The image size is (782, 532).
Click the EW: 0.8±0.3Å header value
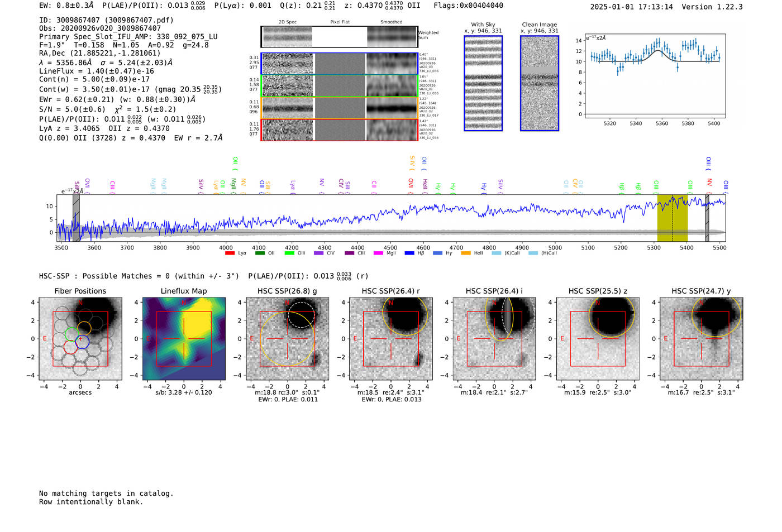[x=66, y=6]
